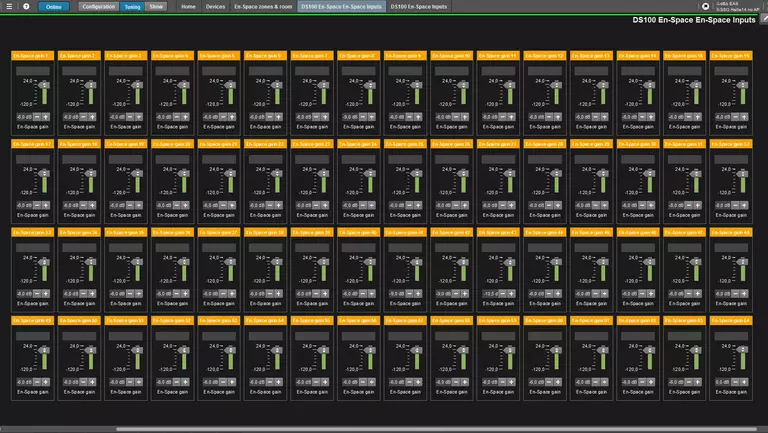
Task: Select the En-Space gain 9 orange header
Action: [x=405, y=56]
